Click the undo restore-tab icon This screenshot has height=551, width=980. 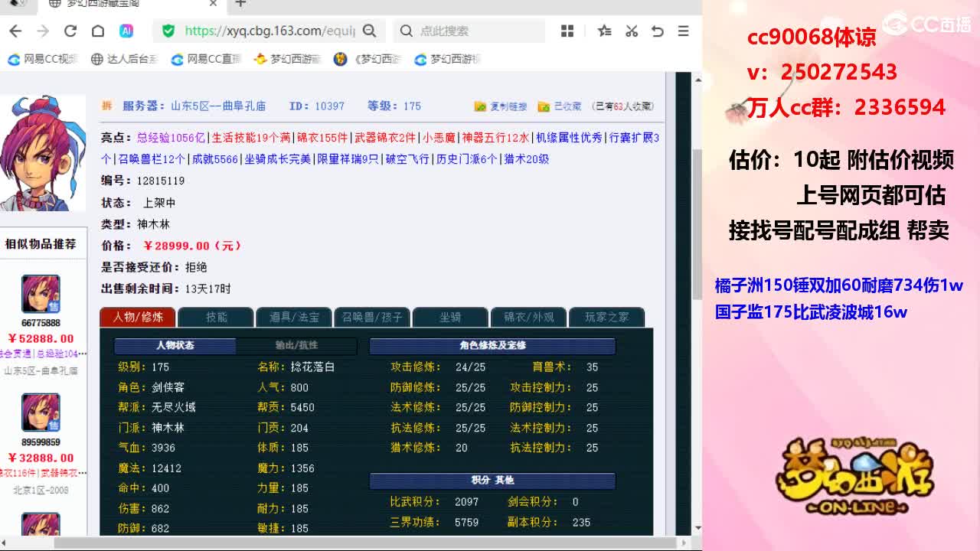click(657, 31)
